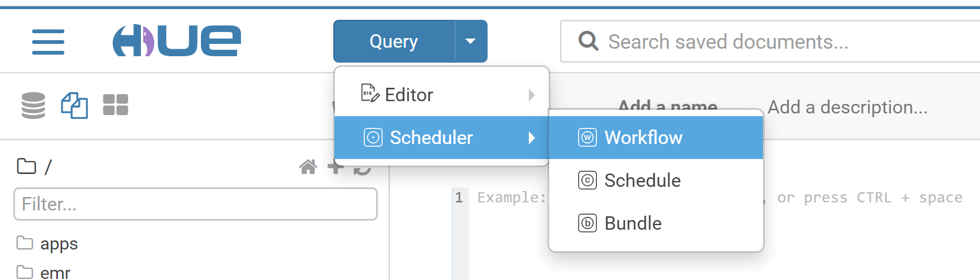Select Editor from the Query menu
This screenshot has height=280, width=980.
(409, 95)
